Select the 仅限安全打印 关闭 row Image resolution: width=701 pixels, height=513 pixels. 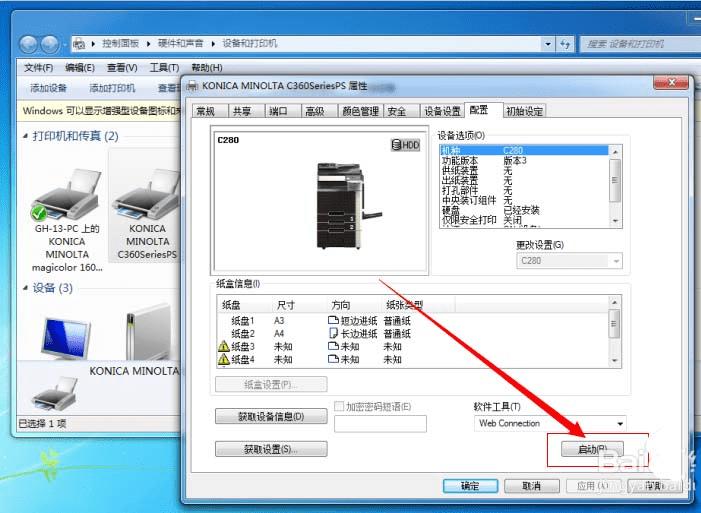(x=524, y=220)
